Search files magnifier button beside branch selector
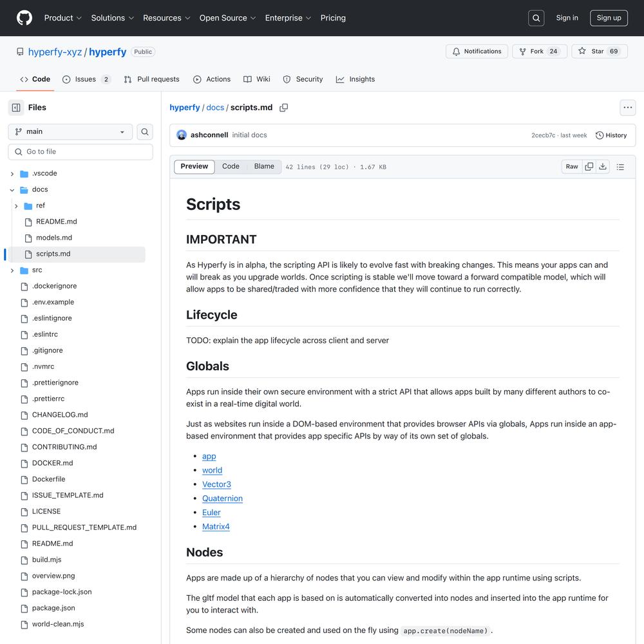The height and width of the screenshot is (644, 644). [x=144, y=132]
